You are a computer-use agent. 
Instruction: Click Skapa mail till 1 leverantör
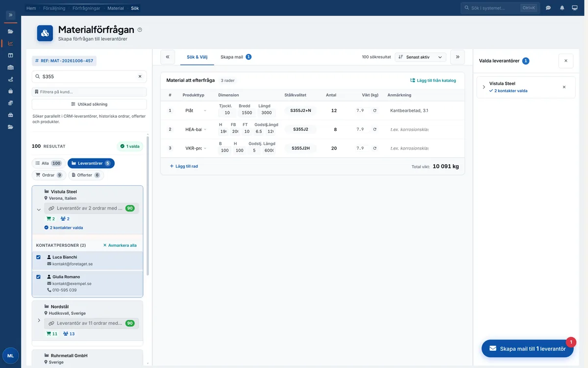pyautogui.click(x=527, y=349)
